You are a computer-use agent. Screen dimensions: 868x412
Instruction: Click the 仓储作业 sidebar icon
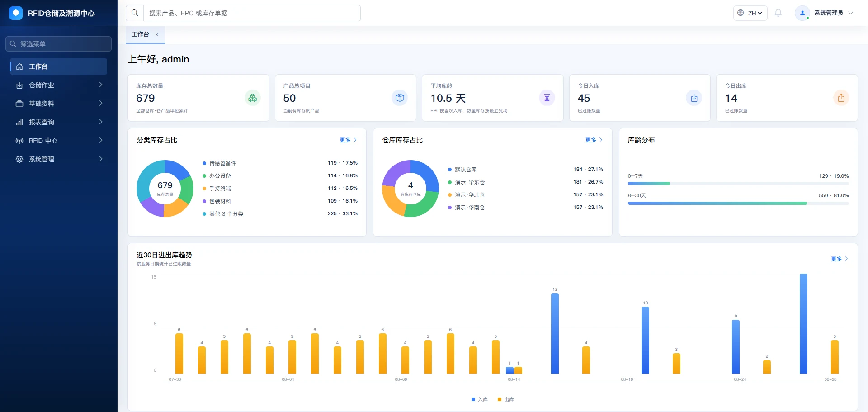click(19, 85)
